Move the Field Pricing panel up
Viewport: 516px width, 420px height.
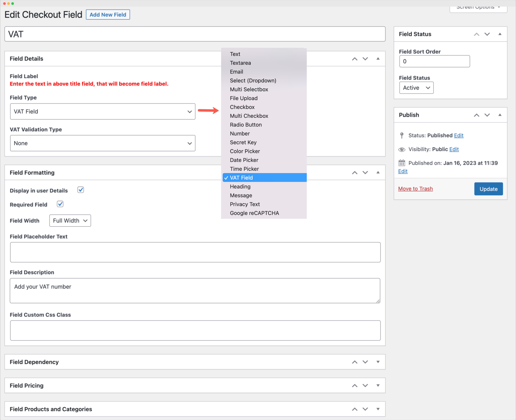pyautogui.click(x=355, y=385)
